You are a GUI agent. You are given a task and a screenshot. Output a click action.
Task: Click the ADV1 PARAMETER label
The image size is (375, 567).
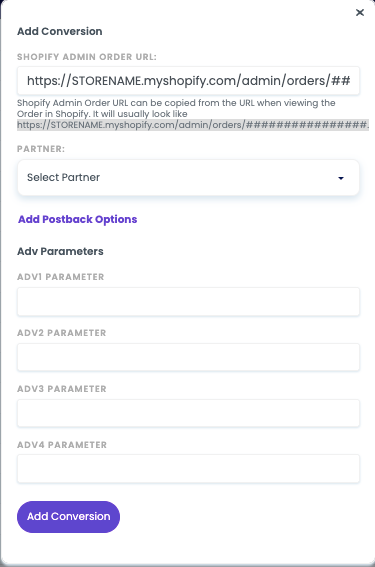pyautogui.click(x=60, y=277)
